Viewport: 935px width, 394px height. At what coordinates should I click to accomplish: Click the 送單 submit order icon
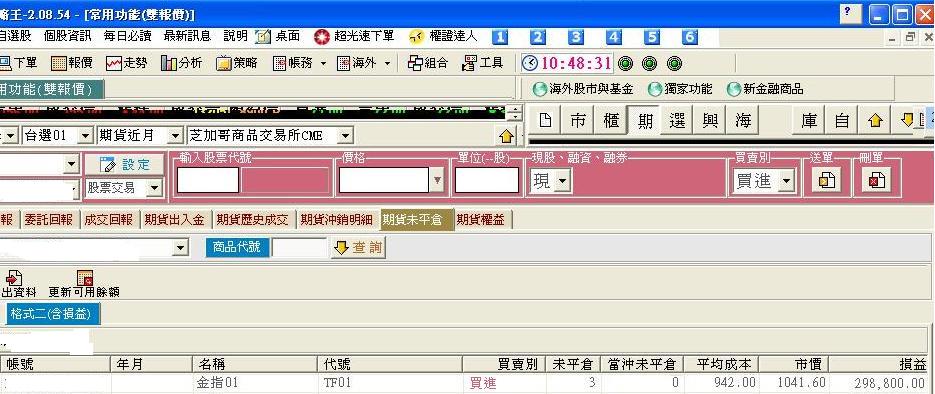827,180
